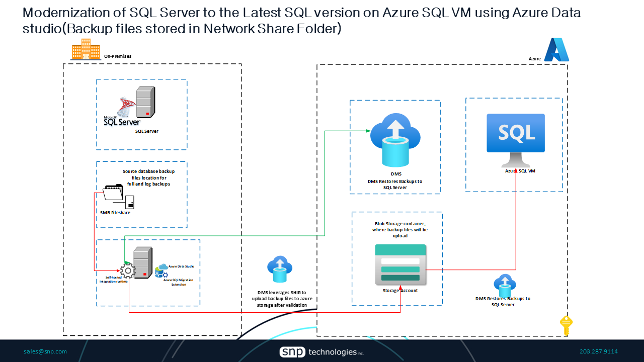Click the 'SMB Fileshare' label

coord(115,213)
